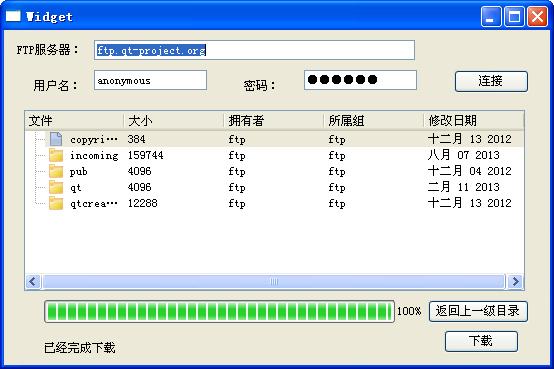This screenshot has width=554, height=369.
Task: Select the qtcrea… folder name
Action: (94, 204)
